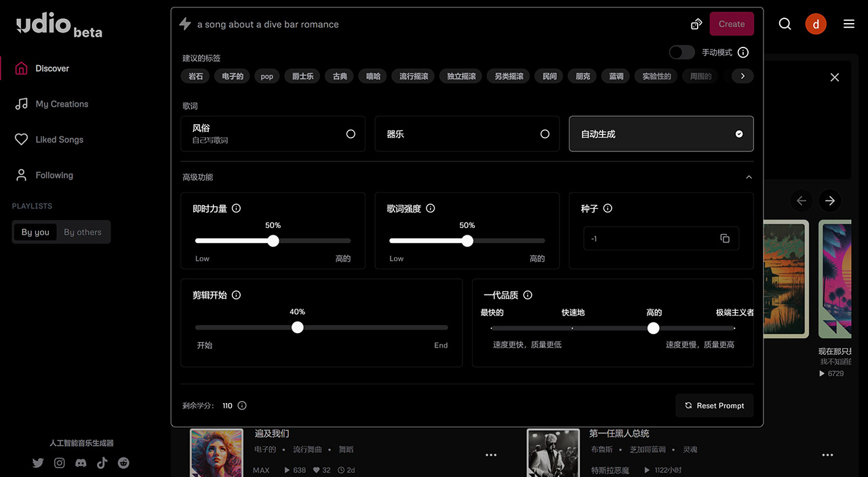Click the Create button
The height and width of the screenshot is (477, 868).
[x=732, y=23]
